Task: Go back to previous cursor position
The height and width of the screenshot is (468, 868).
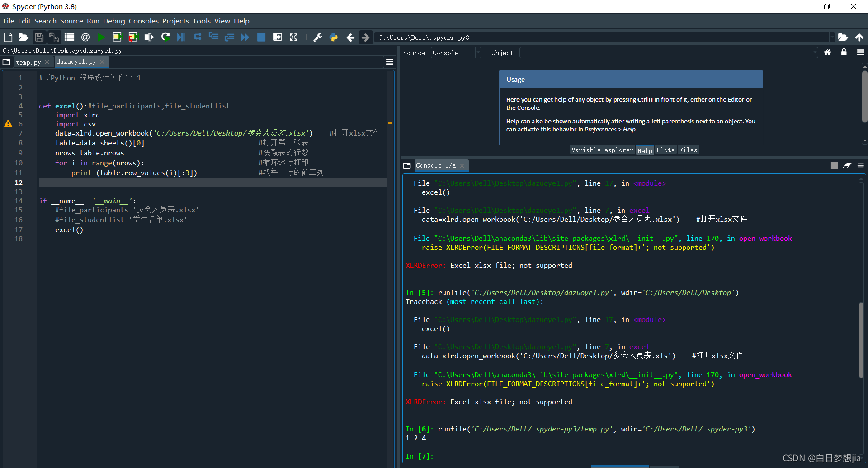Action: 350,37
